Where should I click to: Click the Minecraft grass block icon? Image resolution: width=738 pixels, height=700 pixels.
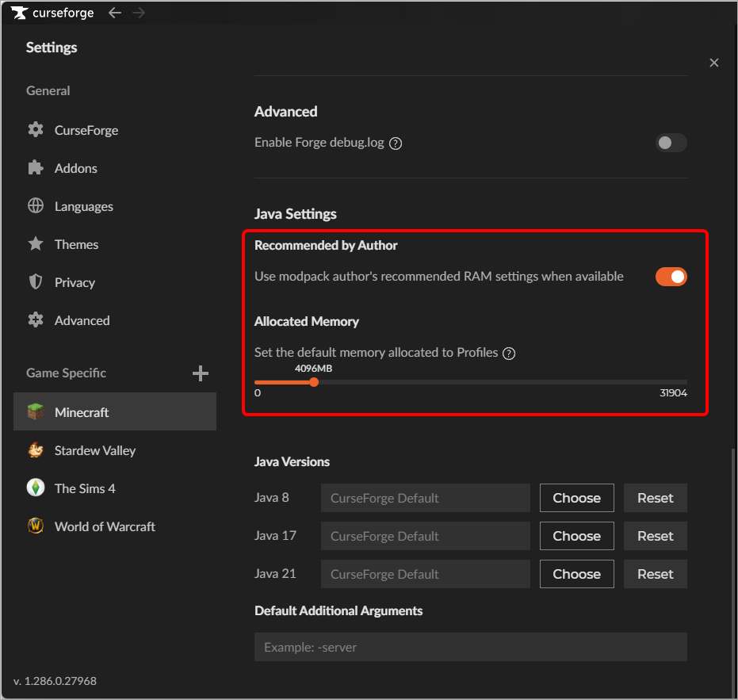(36, 411)
